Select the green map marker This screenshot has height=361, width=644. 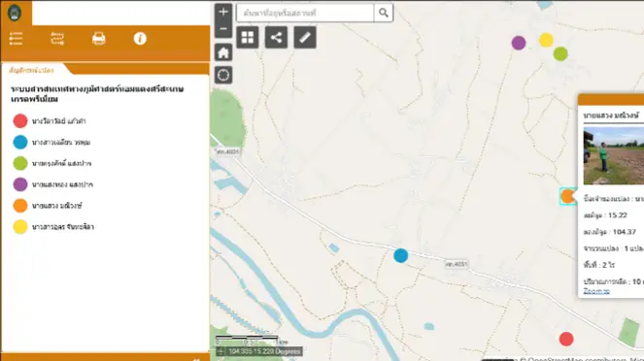pos(560,53)
